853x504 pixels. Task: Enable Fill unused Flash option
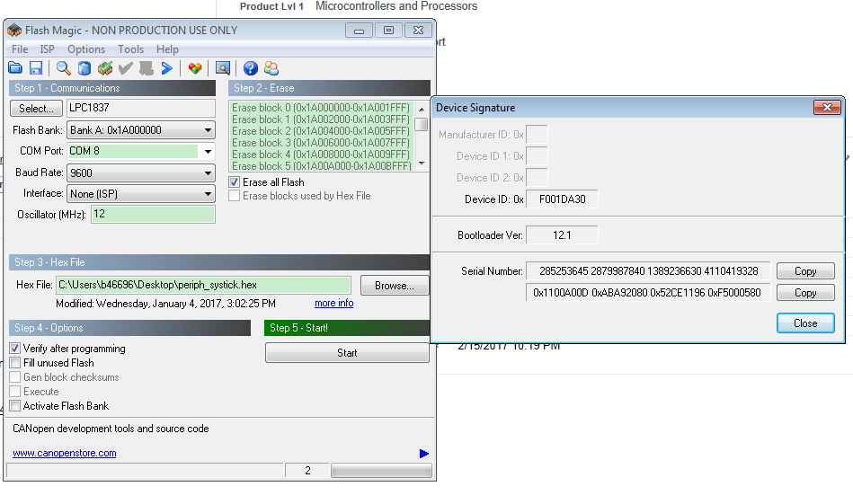(15, 363)
